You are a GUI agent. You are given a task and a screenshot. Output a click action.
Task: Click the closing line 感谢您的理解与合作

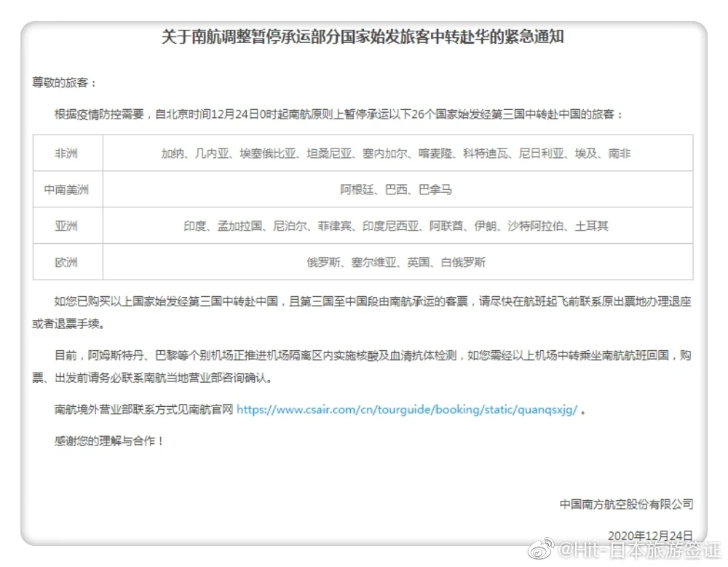tap(109, 440)
